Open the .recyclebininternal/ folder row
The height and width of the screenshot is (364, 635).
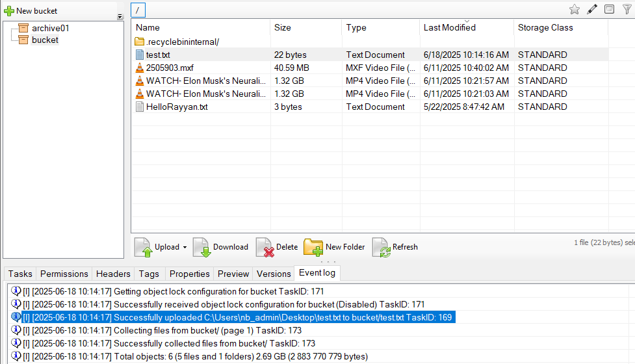coord(370,42)
